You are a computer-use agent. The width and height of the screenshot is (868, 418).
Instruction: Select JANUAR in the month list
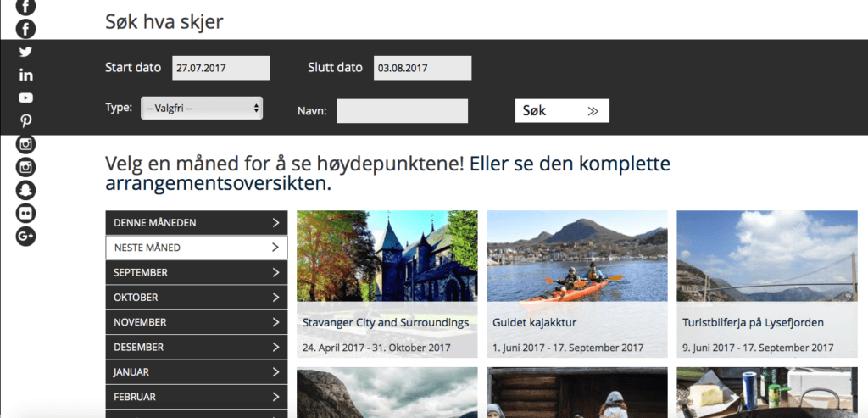(x=197, y=372)
